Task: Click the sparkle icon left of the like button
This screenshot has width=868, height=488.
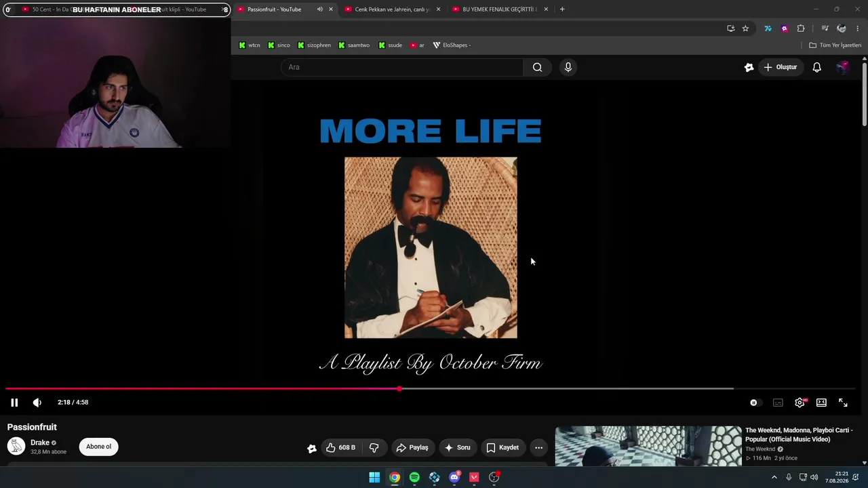Action: coord(312,448)
